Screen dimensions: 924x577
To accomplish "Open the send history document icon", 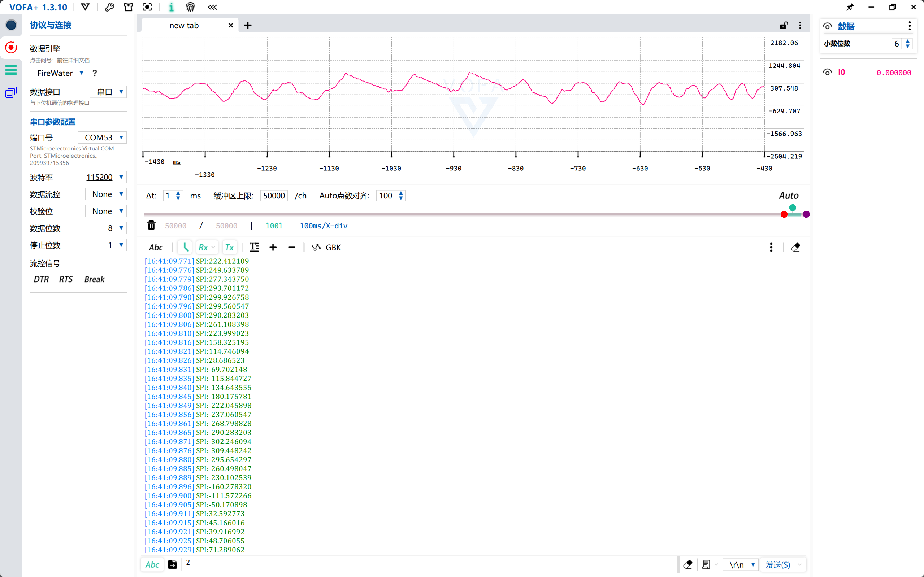I will point(706,564).
